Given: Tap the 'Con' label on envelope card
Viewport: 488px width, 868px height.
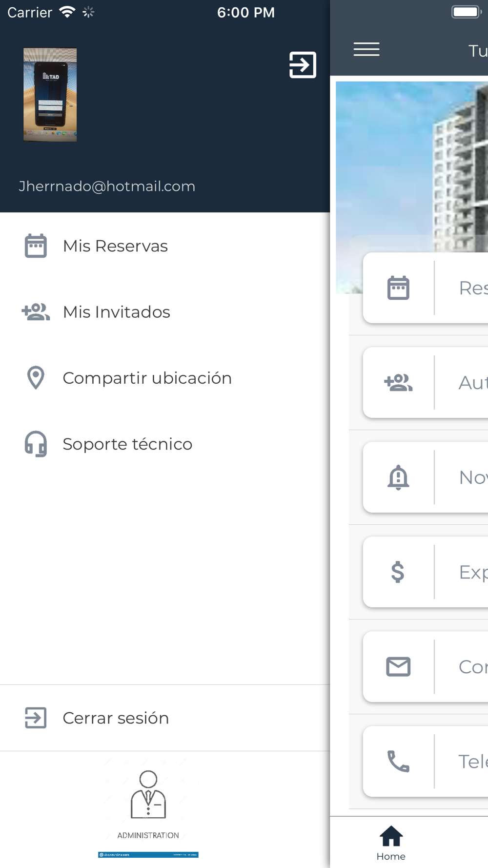Looking at the screenshot, I should point(473,666).
